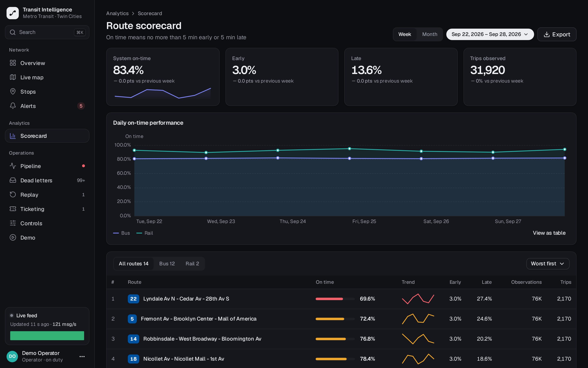Viewport: 588px width, 368px height.
Task: Click the Pipeline activity icon
Action: [13, 166]
